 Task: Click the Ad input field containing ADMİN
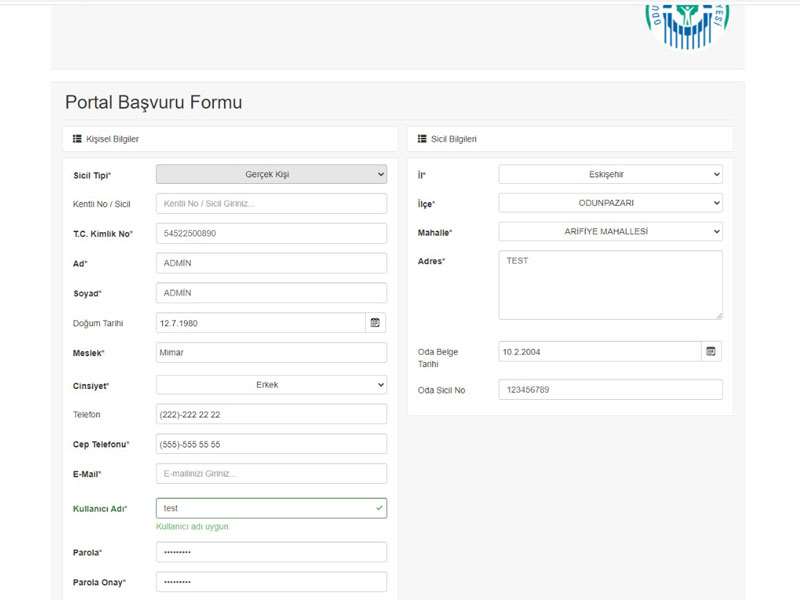click(271, 263)
